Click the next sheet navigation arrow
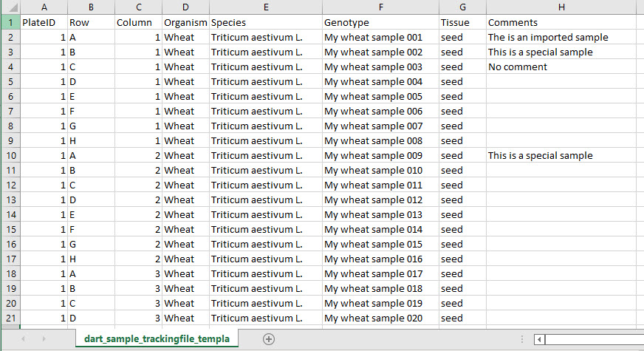Viewport: 644px width, 351px height. (x=44, y=339)
